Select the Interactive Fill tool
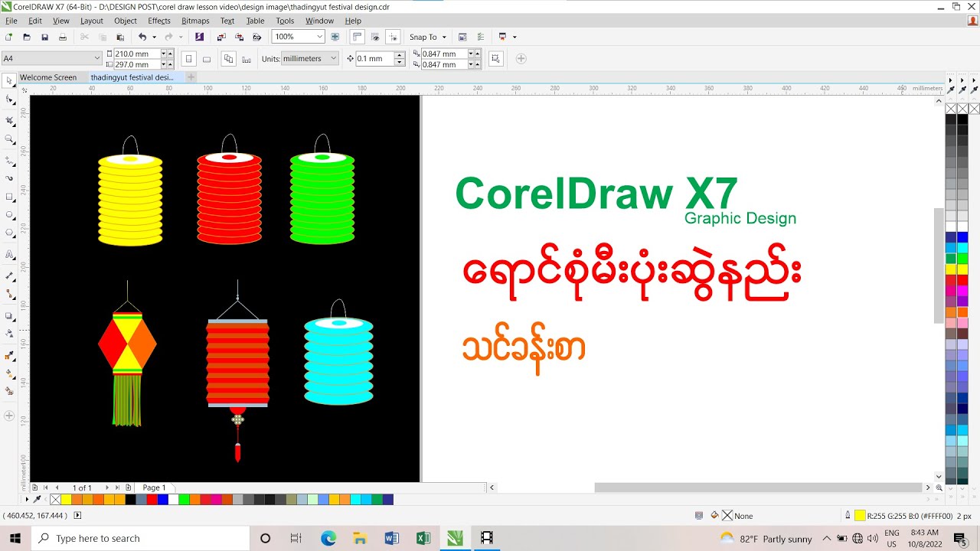 coord(9,373)
